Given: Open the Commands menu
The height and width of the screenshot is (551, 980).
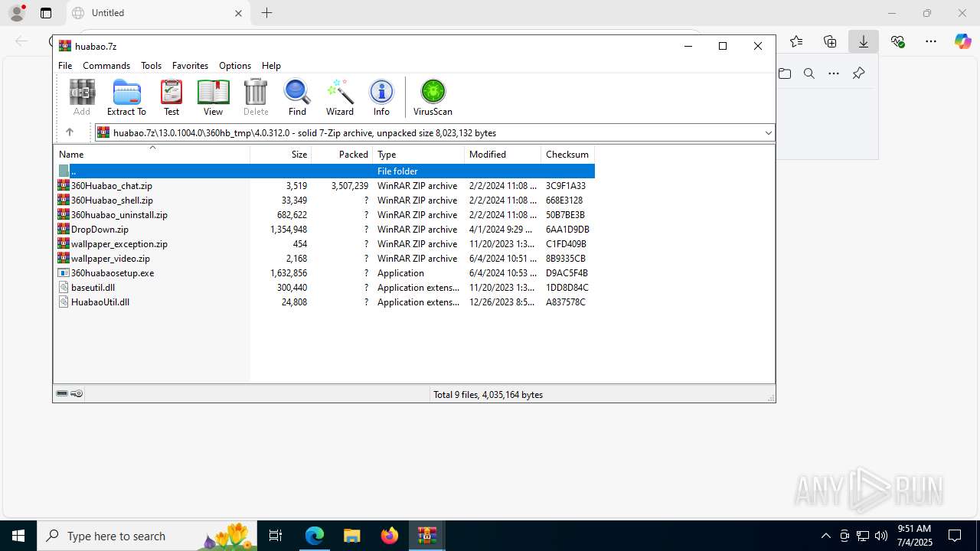Looking at the screenshot, I should click(x=106, y=66).
